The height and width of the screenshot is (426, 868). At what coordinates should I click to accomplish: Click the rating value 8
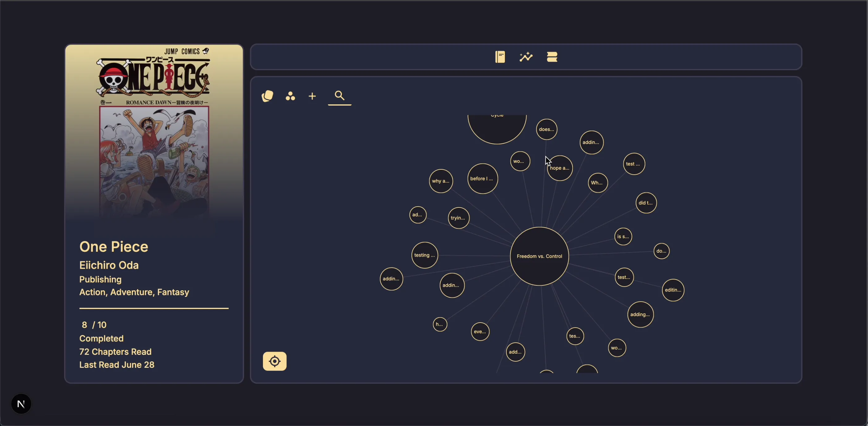point(84,325)
